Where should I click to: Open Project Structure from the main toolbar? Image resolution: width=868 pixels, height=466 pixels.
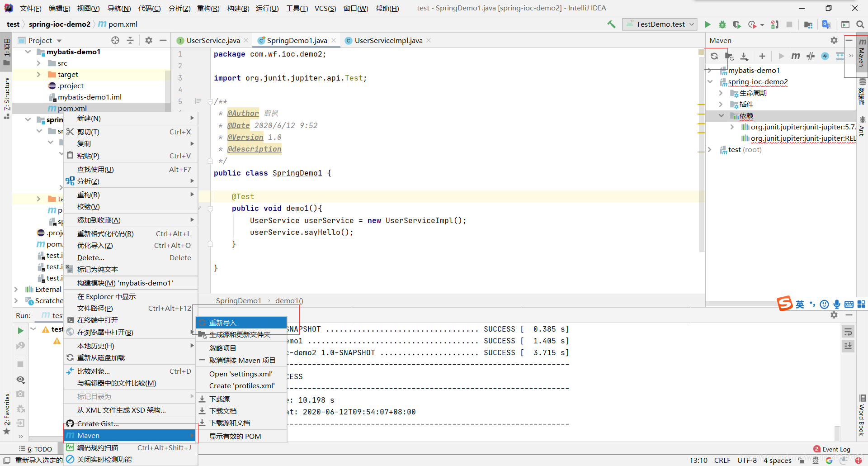point(808,24)
